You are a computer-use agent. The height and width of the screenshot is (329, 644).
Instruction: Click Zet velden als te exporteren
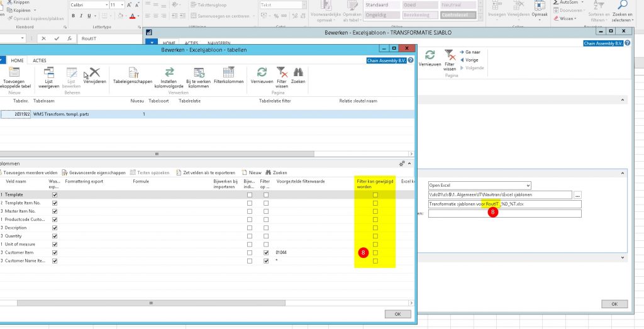pyautogui.click(x=206, y=172)
